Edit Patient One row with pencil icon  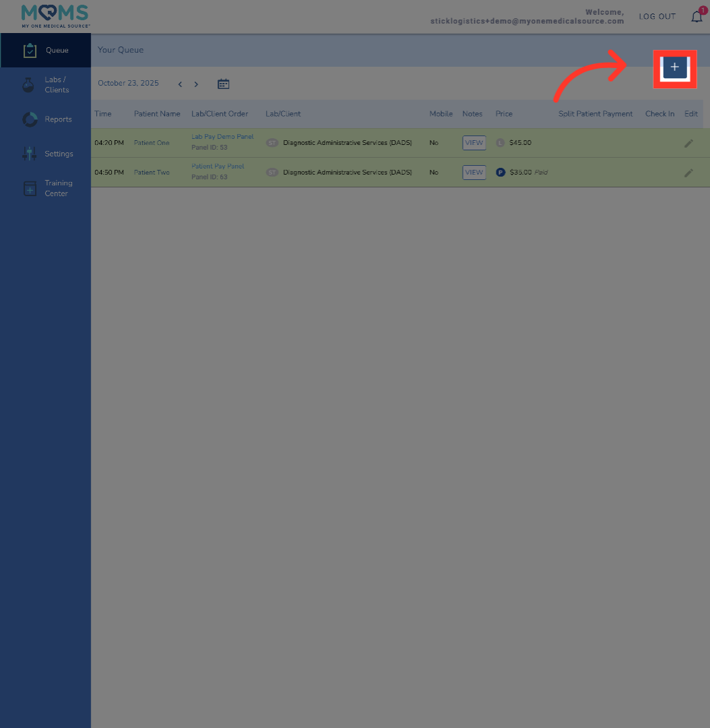click(688, 143)
